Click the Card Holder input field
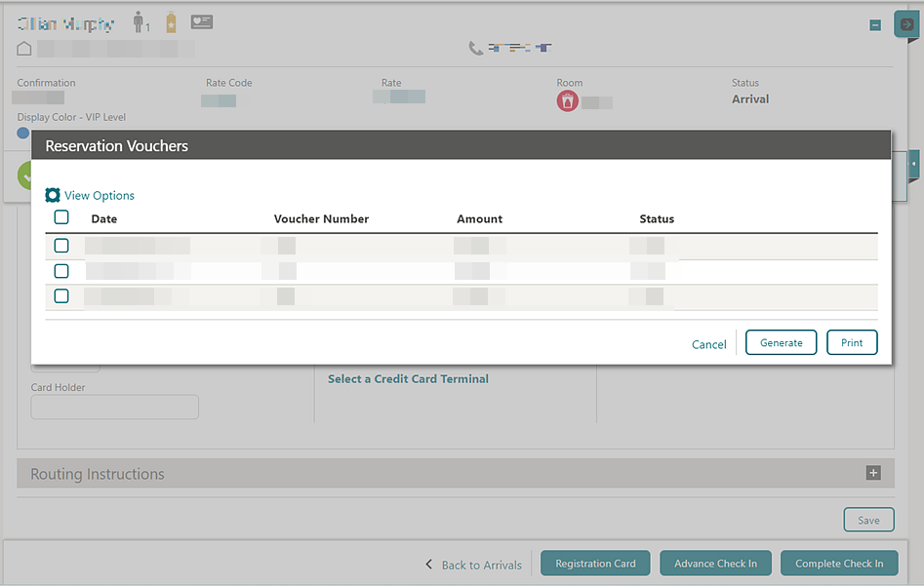 pos(114,407)
